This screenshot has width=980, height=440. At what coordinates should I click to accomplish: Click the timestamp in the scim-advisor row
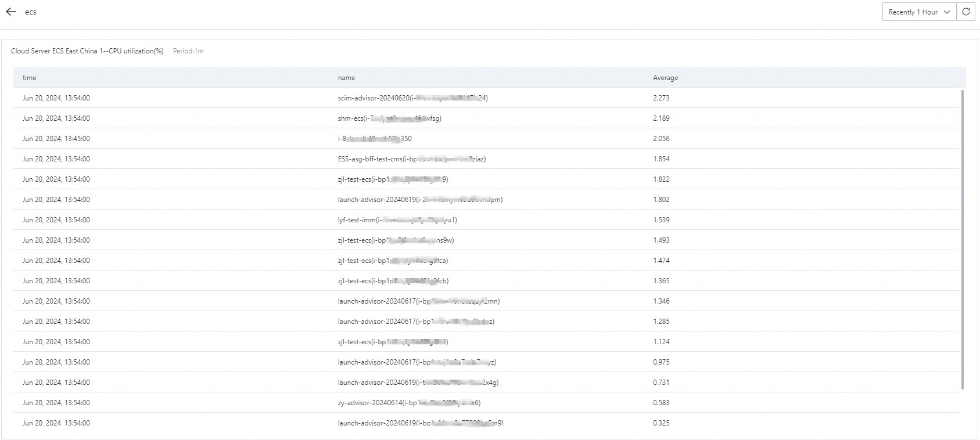tap(56, 98)
